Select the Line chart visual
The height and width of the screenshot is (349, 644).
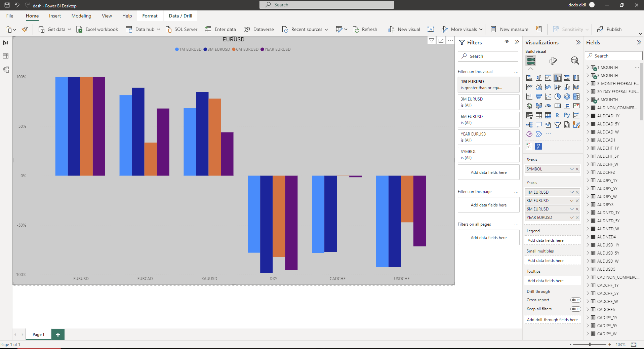[529, 87]
